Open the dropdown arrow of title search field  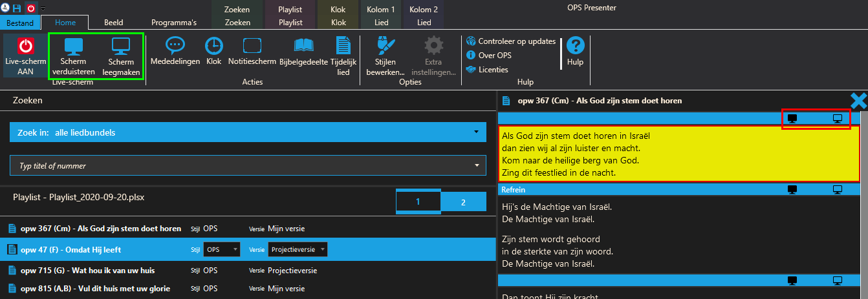tap(477, 166)
